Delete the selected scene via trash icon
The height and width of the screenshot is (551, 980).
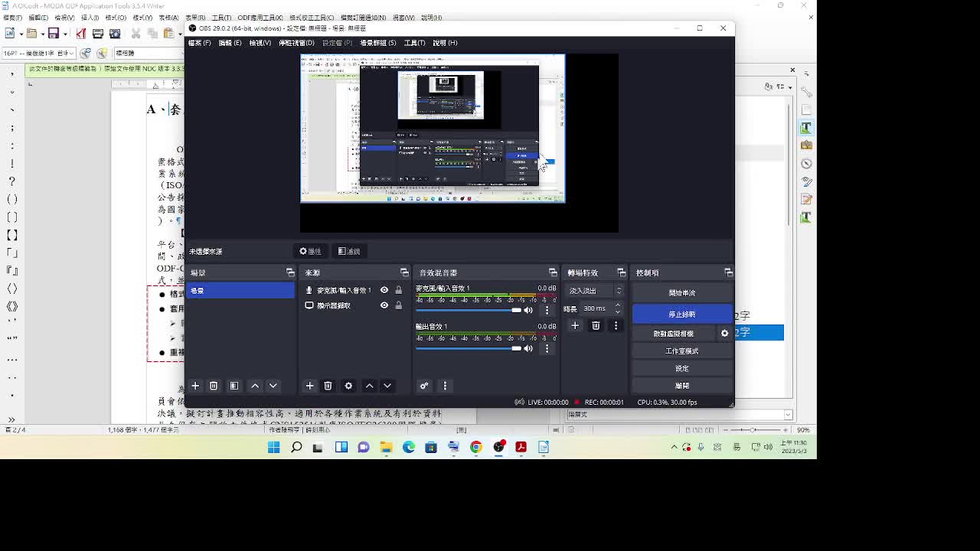[x=214, y=386]
